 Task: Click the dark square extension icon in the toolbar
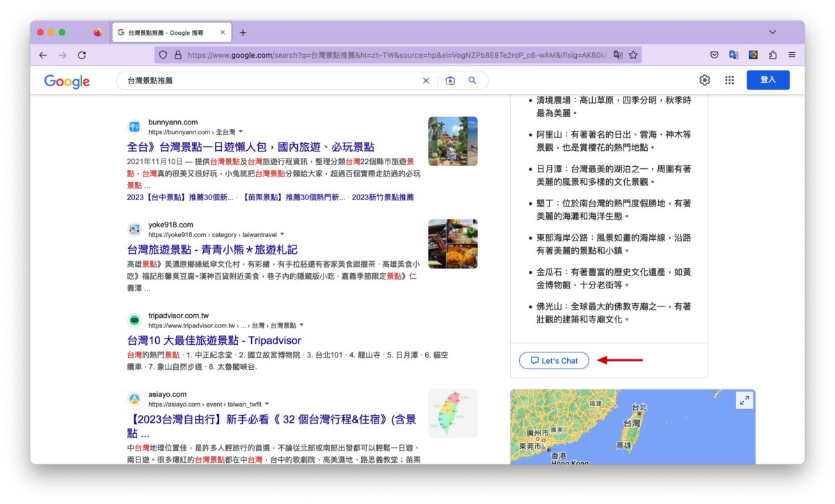[753, 55]
